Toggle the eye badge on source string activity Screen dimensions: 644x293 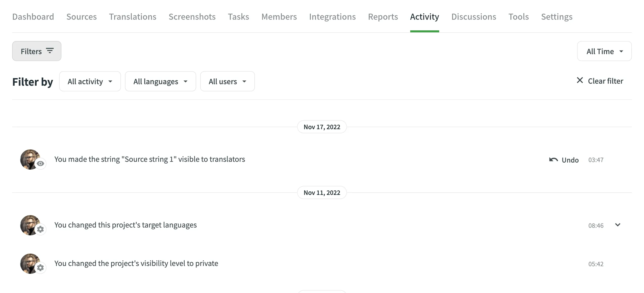[41, 164]
